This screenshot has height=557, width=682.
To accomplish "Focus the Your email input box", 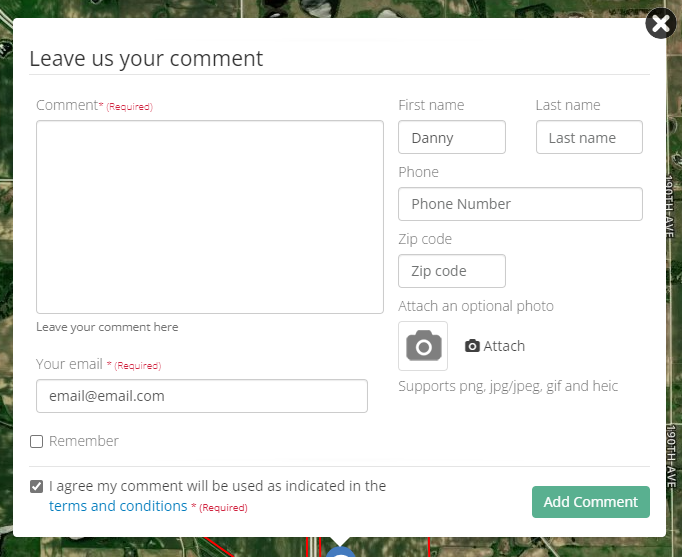I will tap(202, 396).
